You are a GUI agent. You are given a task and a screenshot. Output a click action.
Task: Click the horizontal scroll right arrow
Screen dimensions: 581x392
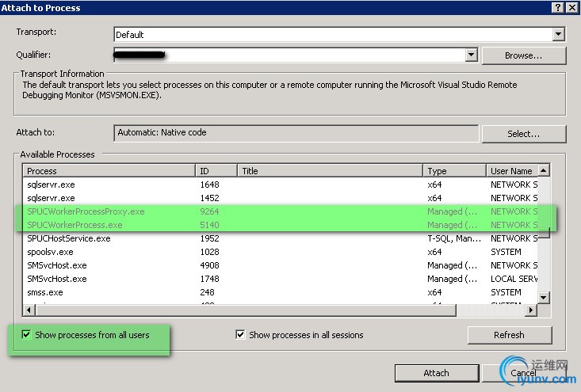pyautogui.click(x=531, y=310)
